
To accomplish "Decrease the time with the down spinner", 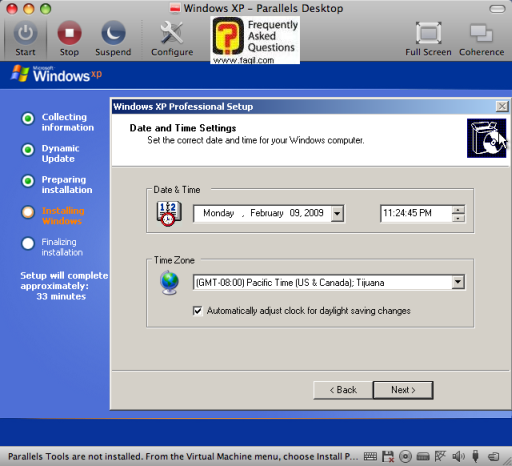I will [458, 218].
